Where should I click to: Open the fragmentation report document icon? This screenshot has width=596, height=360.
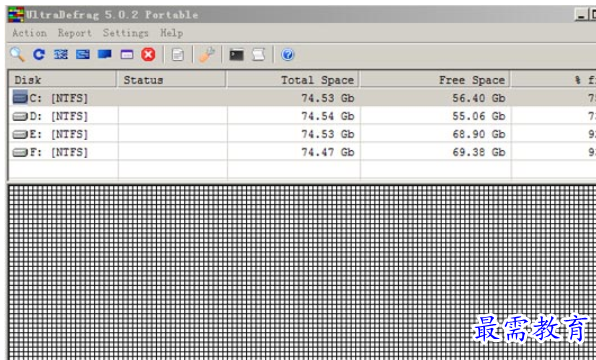click(x=178, y=55)
